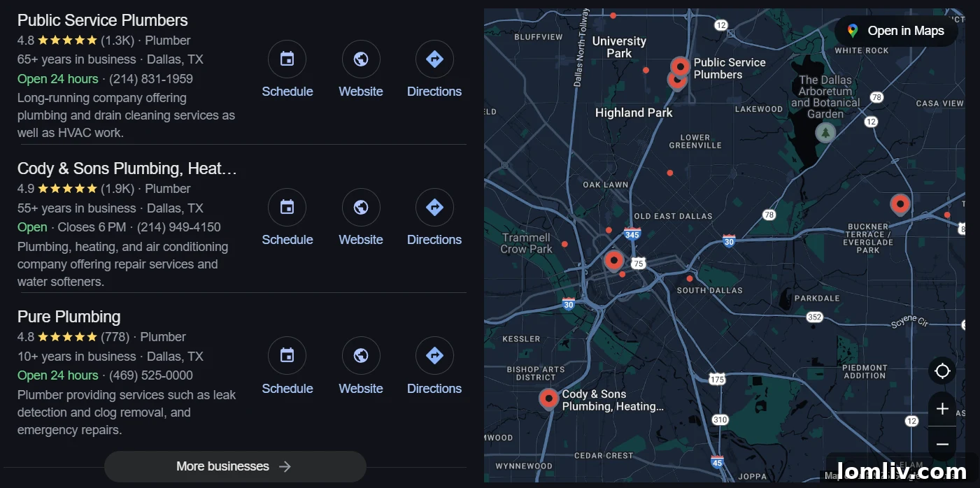Image resolution: width=980 pixels, height=488 pixels.
Task: Click Schedule icon for Public Service Plumbers
Action: [x=287, y=59]
